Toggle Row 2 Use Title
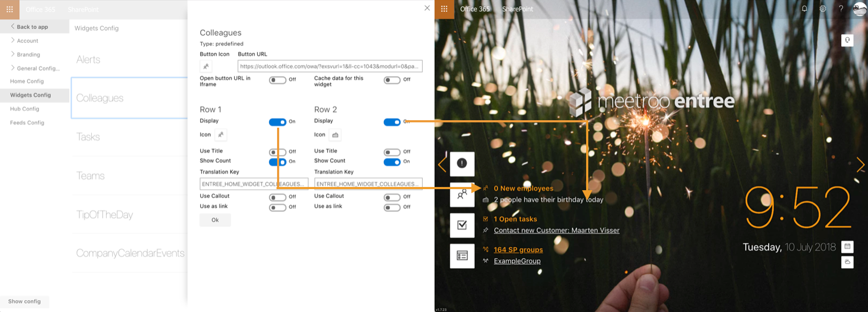 (x=392, y=152)
